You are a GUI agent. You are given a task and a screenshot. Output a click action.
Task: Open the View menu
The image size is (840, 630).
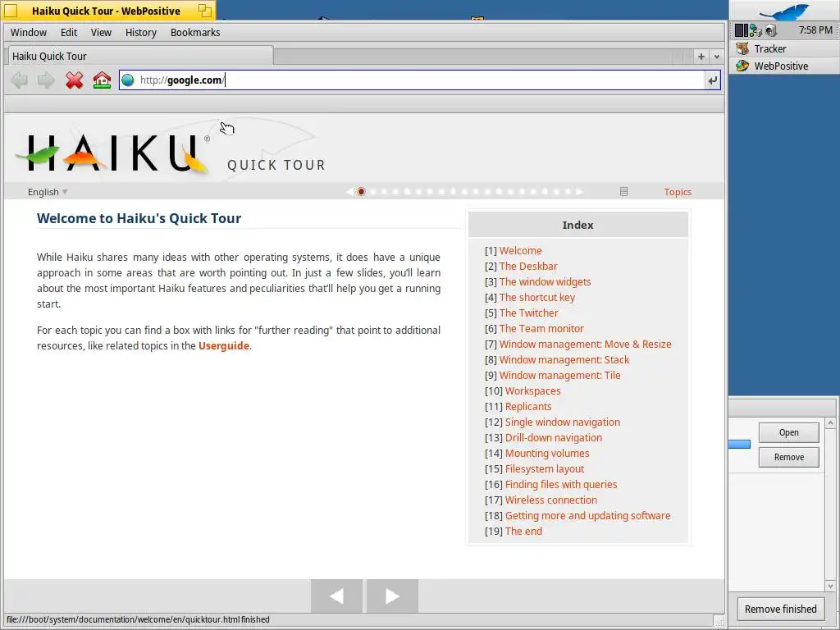tap(101, 32)
